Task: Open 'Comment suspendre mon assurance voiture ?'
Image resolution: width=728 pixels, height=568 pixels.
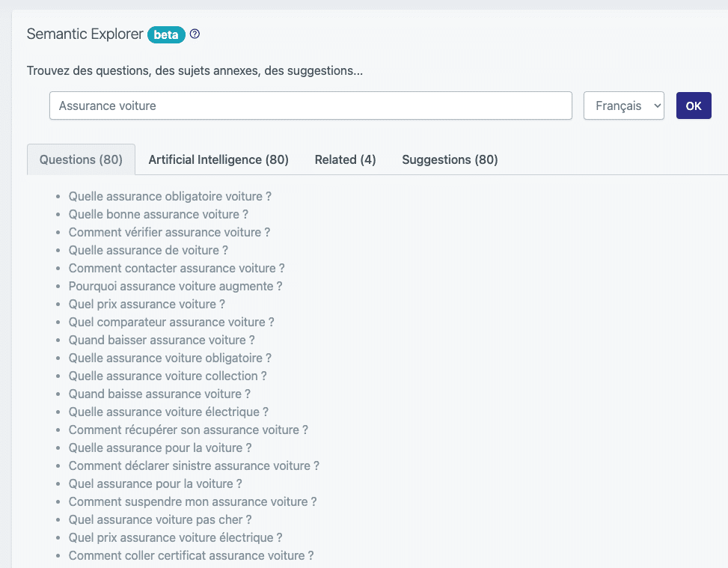Action: click(192, 501)
